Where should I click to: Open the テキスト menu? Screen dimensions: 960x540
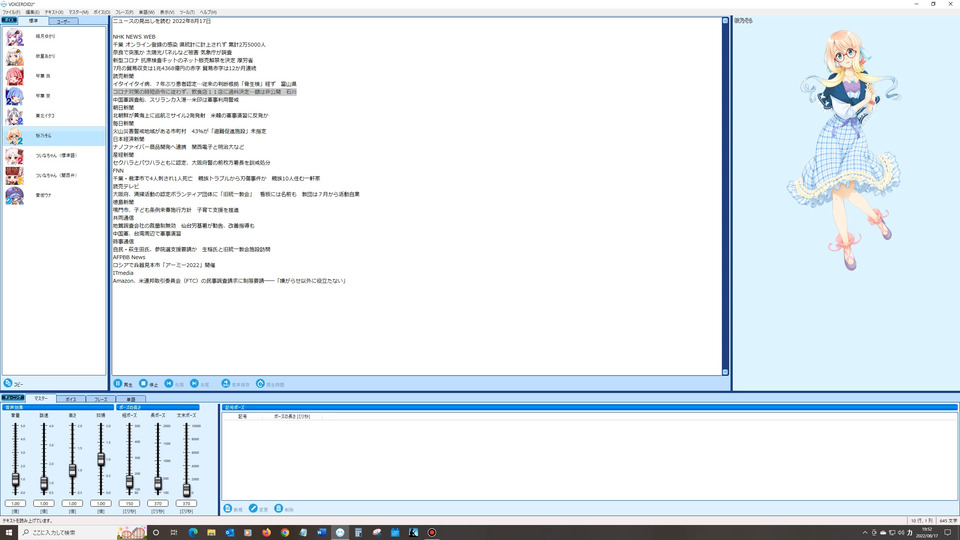[x=54, y=12]
